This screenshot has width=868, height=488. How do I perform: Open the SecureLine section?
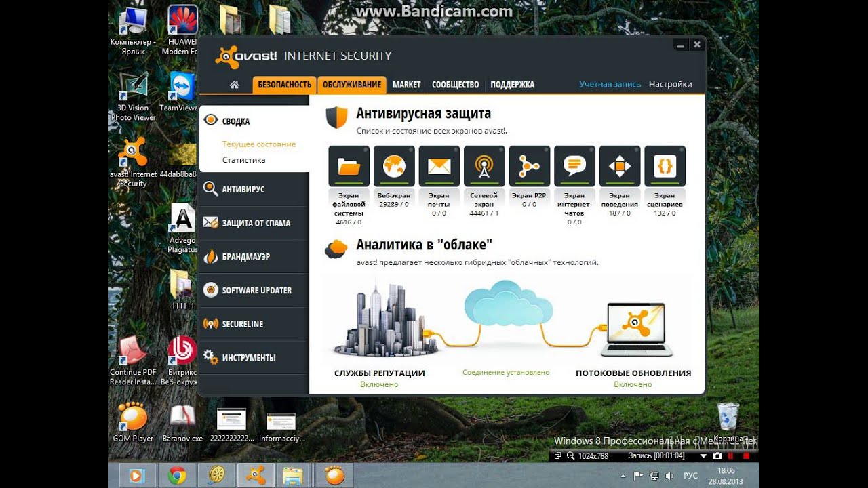[254, 324]
